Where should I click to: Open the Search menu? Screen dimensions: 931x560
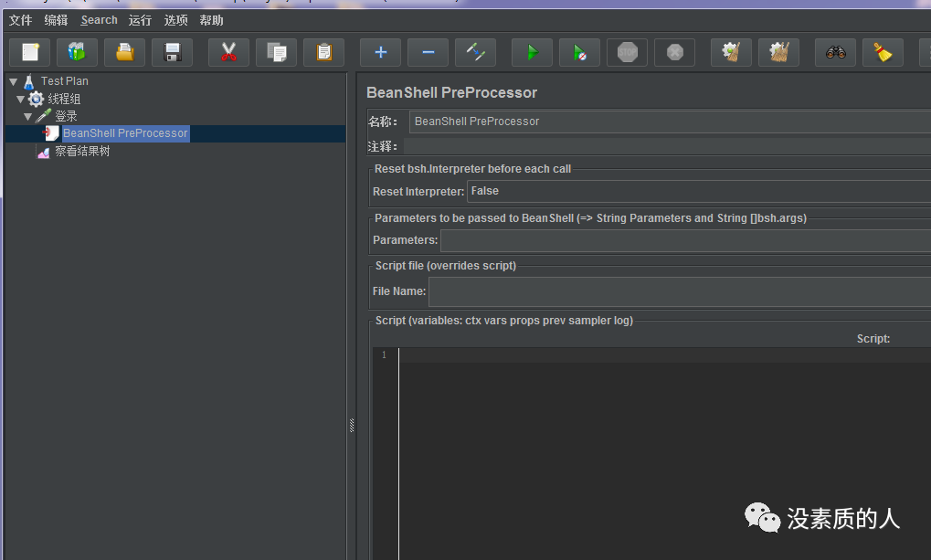100,20
